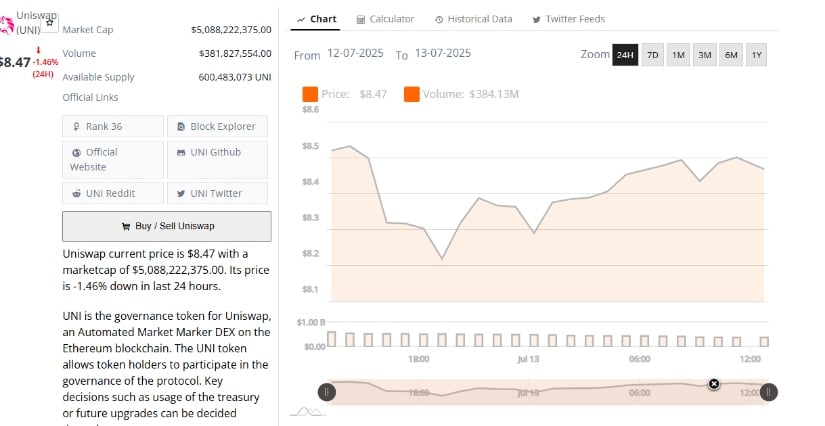825x426 pixels.
Task: Open the Historical Data tab
Action: [474, 19]
